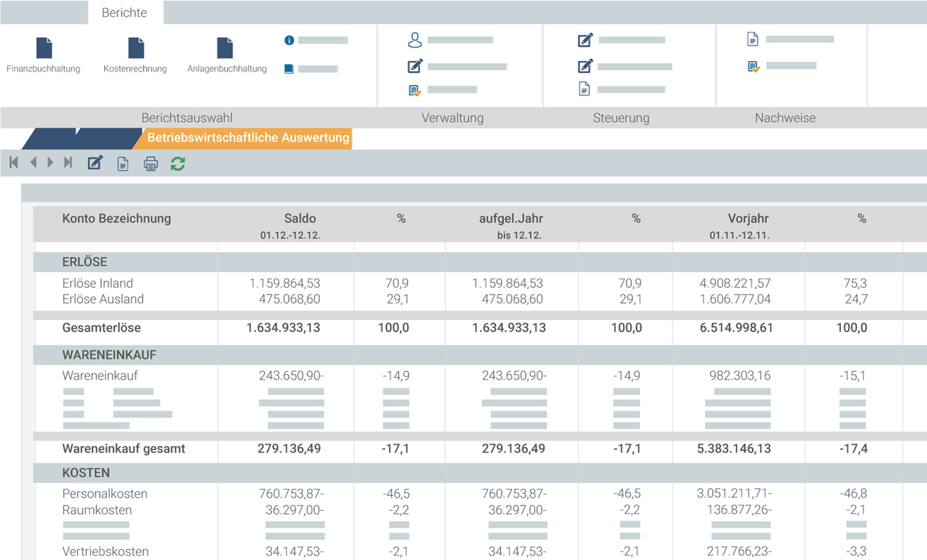Viewport: 927px width, 560px height.
Task: Click the blue info circle icon
Action: pyautogui.click(x=289, y=40)
